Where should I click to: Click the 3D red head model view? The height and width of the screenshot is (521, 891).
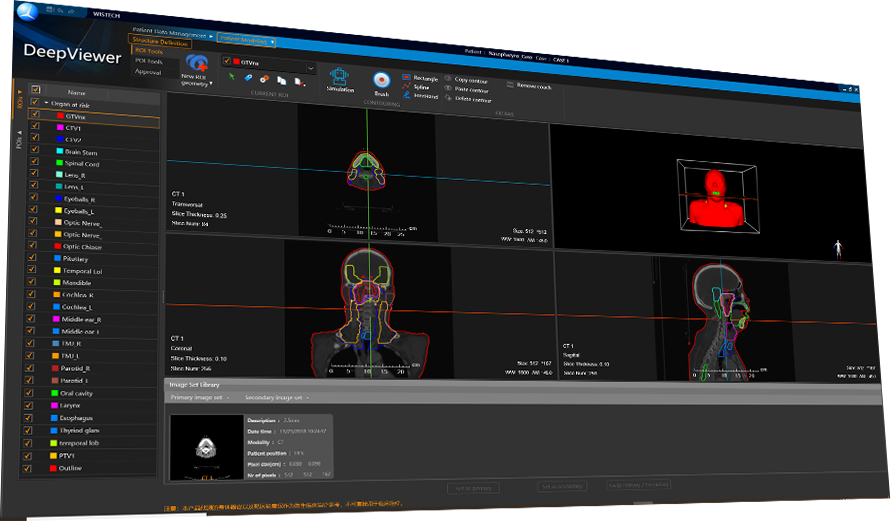click(x=716, y=199)
